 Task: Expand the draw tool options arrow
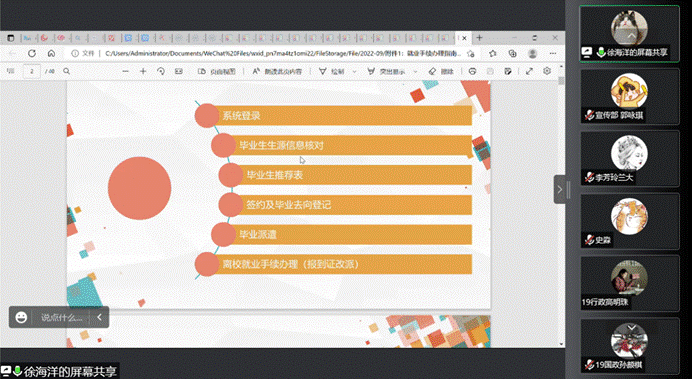click(354, 71)
